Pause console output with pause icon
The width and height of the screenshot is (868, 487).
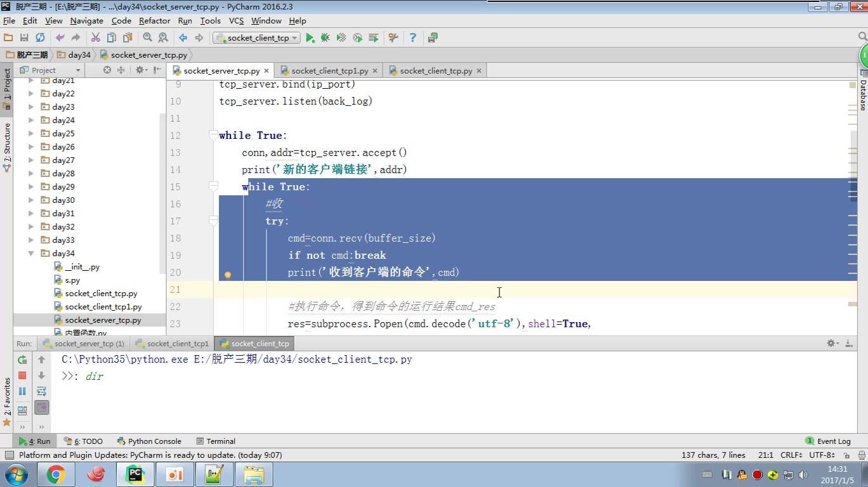click(x=22, y=391)
